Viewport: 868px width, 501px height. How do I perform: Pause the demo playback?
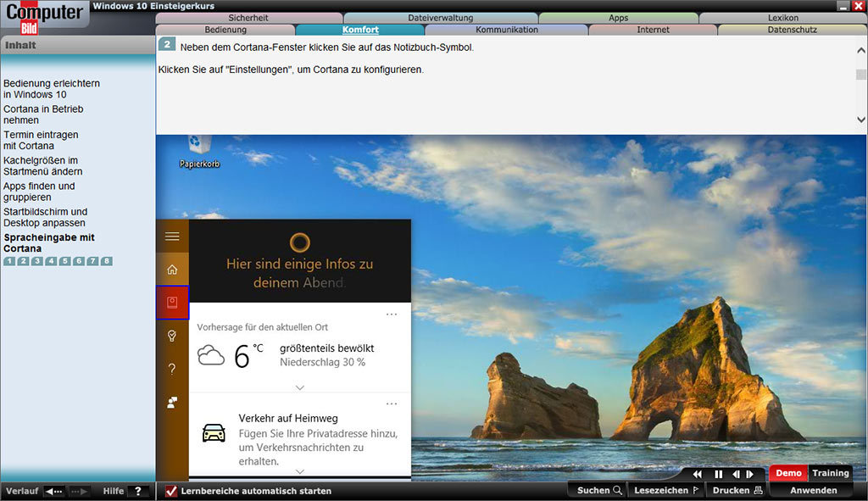coord(719,474)
